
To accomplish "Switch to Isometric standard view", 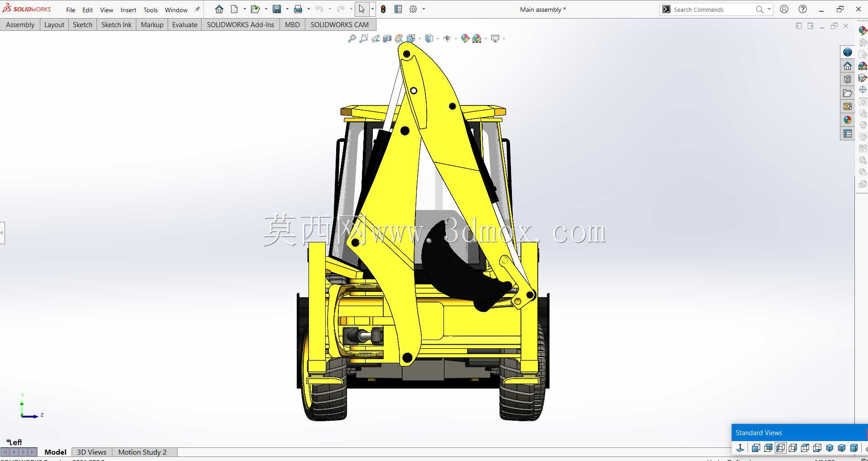I will tap(829, 448).
